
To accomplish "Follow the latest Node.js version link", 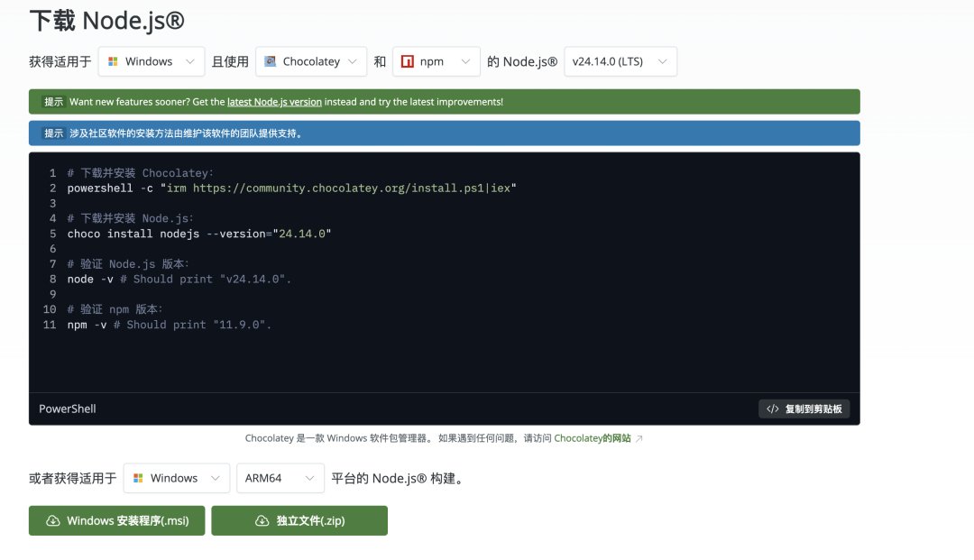I will (x=274, y=102).
